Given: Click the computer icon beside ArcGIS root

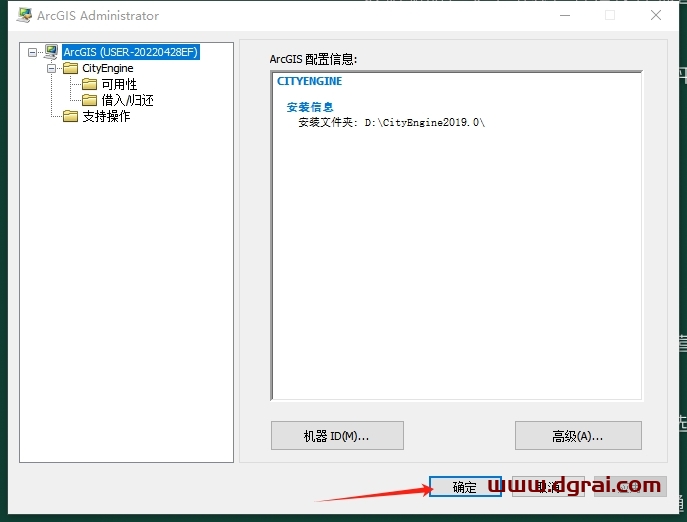Looking at the screenshot, I should point(51,52).
